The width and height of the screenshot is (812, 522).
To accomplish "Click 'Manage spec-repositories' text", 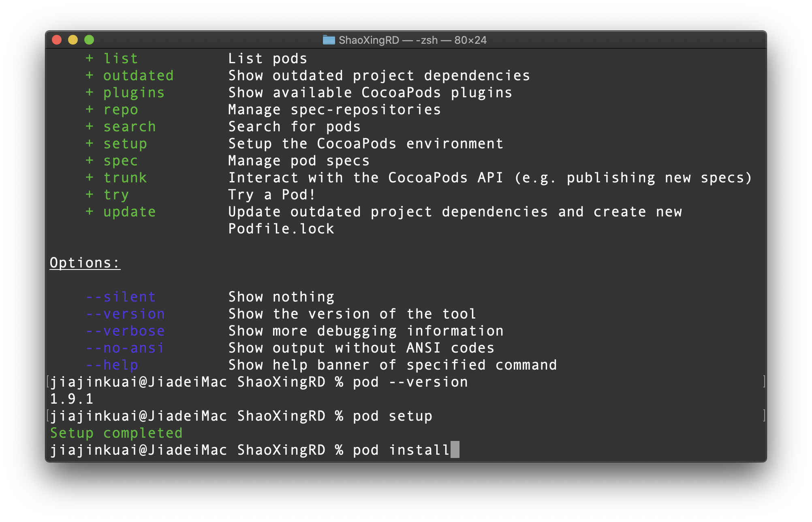I will click(x=335, y=110).
